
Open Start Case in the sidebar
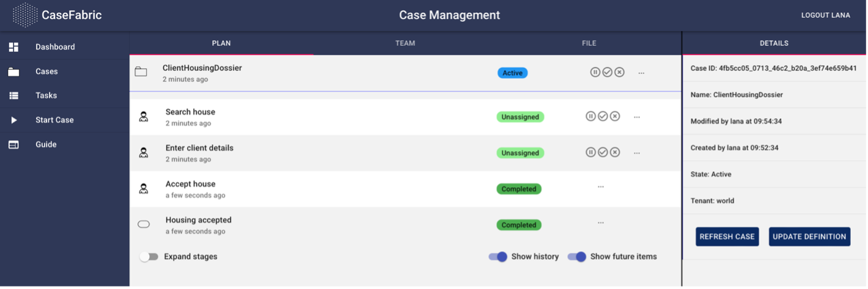(54, 120)
